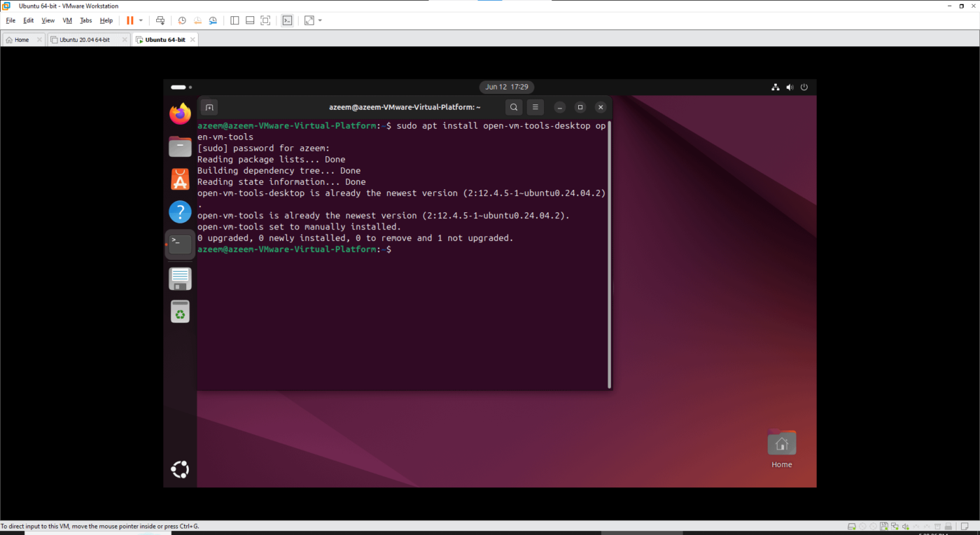Open the message log status bar icon

(965, 526)
